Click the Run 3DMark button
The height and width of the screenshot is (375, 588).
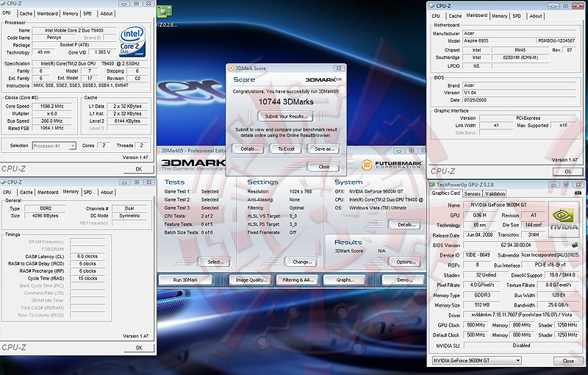(x=185, y=280)
